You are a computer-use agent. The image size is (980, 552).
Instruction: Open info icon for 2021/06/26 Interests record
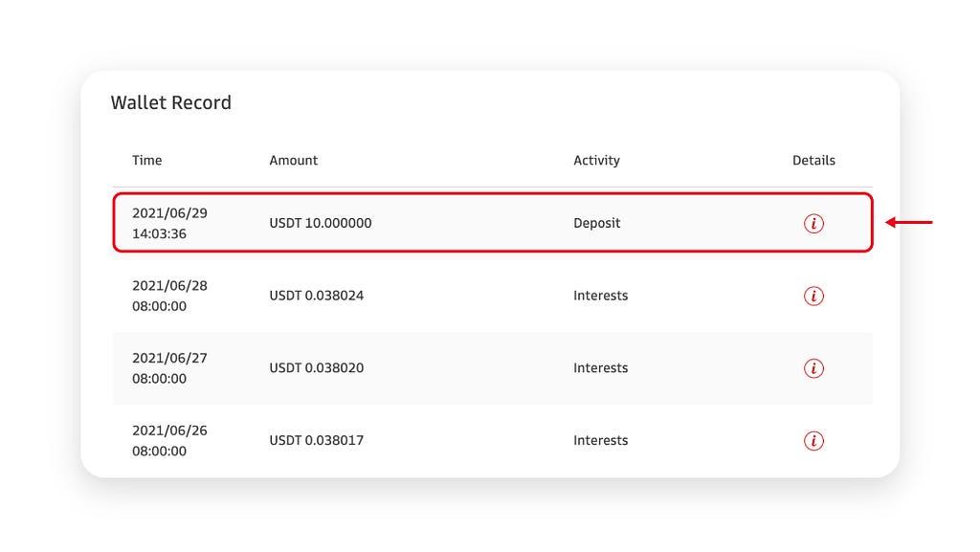(x=813, y=440)
